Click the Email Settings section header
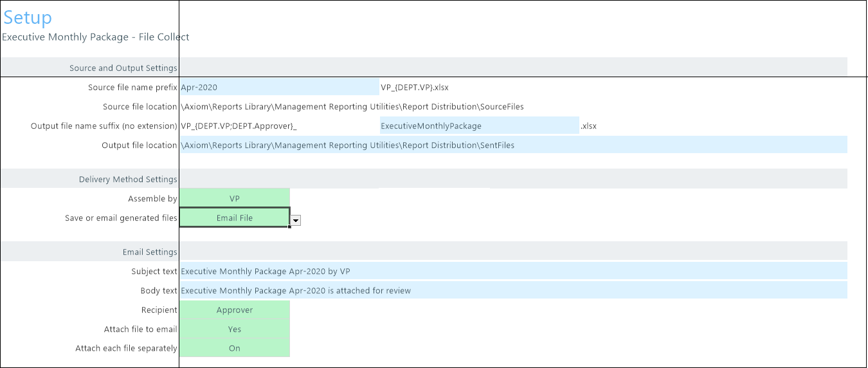The height and width of the screenshot is (368, 868). (x=150, y=252)
